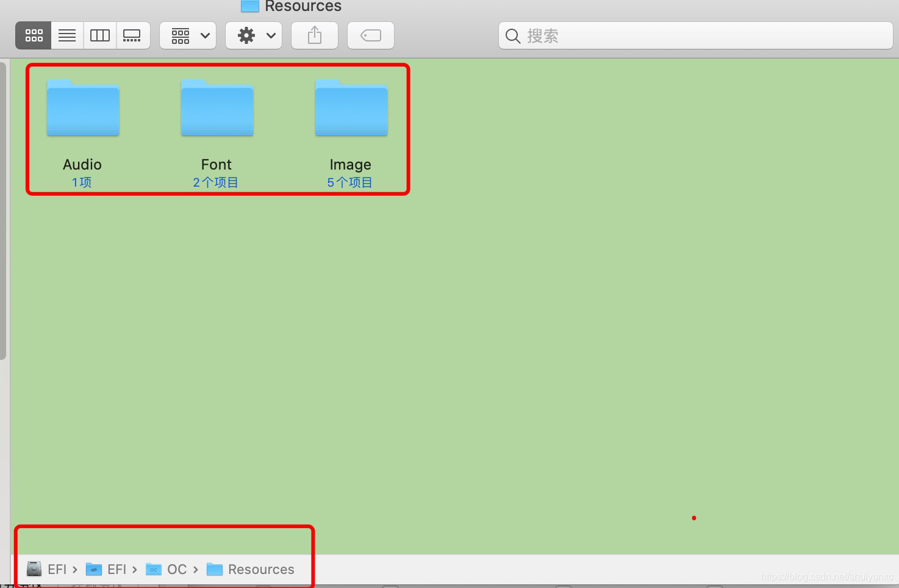Click the '1项' item count text
This screenshot has width=899, height=588.
(x=82, y=182)
